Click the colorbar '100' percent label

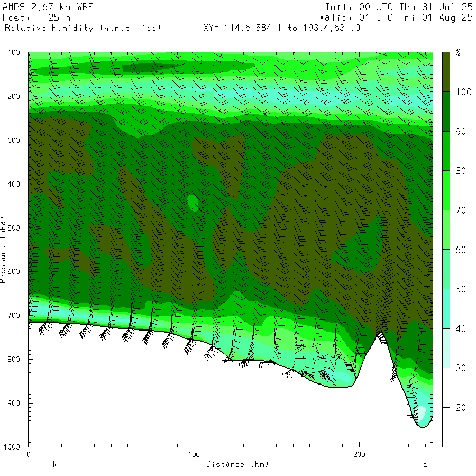[463, 92]
